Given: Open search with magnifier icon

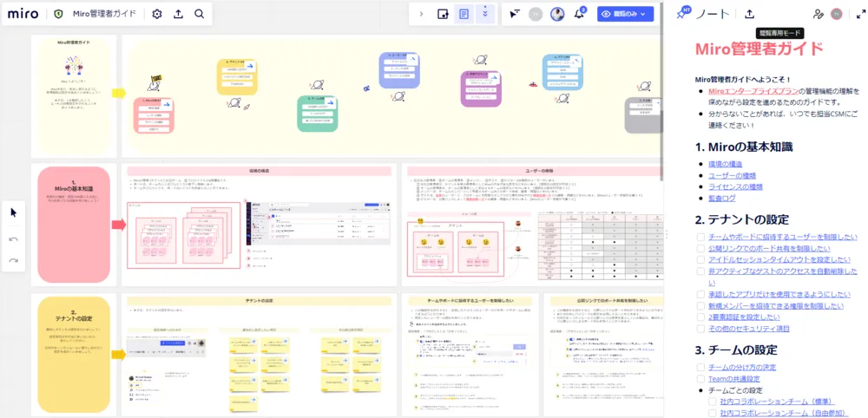Looking at the screenshot, I should coord(200,14).
